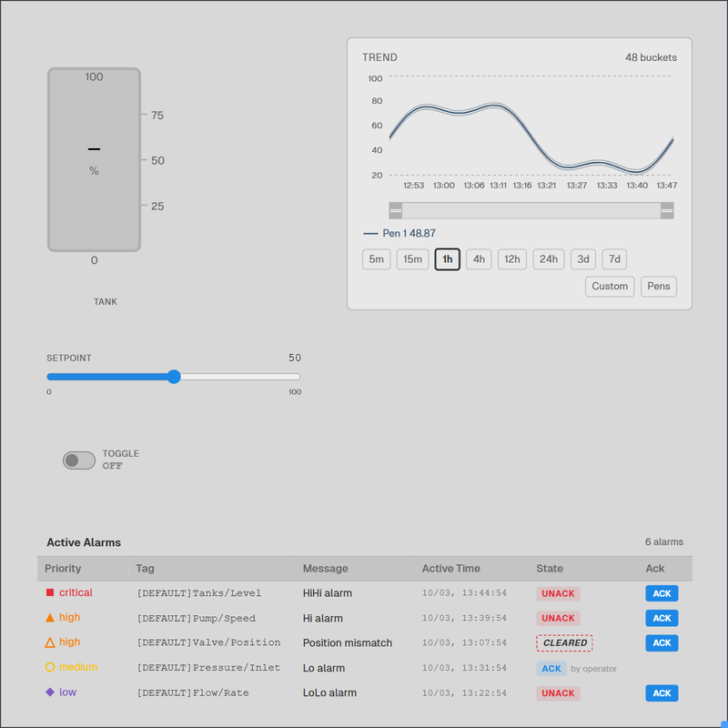Click the trend chart line

[x=531, y=138]
